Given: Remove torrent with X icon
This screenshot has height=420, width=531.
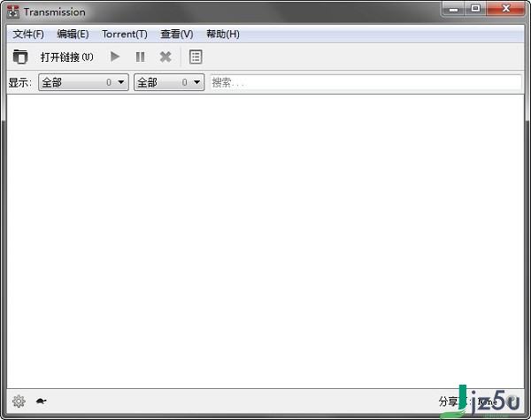Looking at the screenshot, I should tap(165, 57).
